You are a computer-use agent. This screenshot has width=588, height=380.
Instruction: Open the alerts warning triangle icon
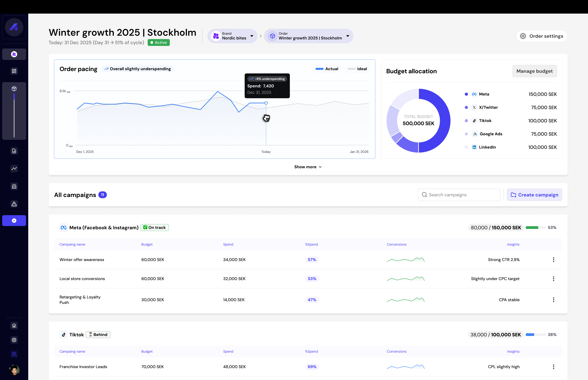14,204
